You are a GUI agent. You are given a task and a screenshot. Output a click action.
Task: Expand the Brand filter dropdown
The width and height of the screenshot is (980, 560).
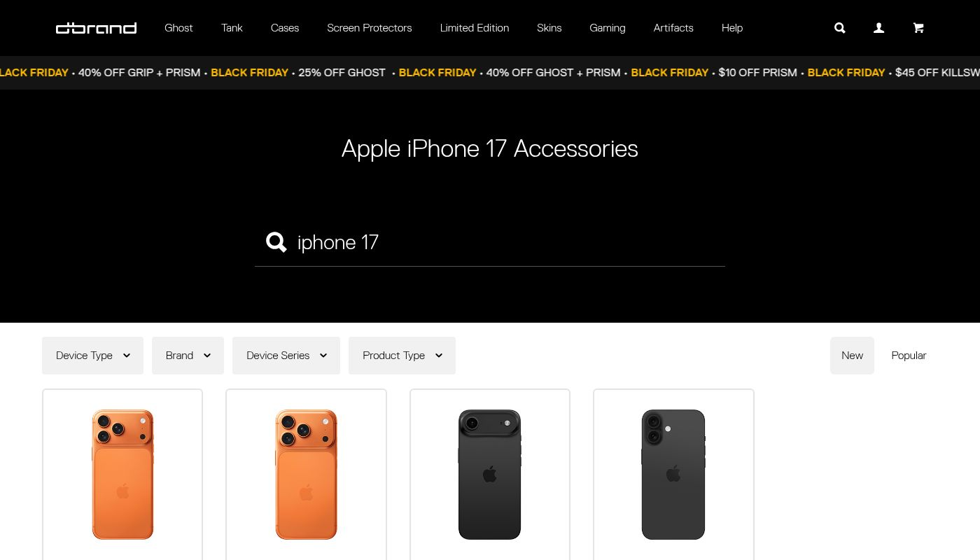[x=188, y=356]
